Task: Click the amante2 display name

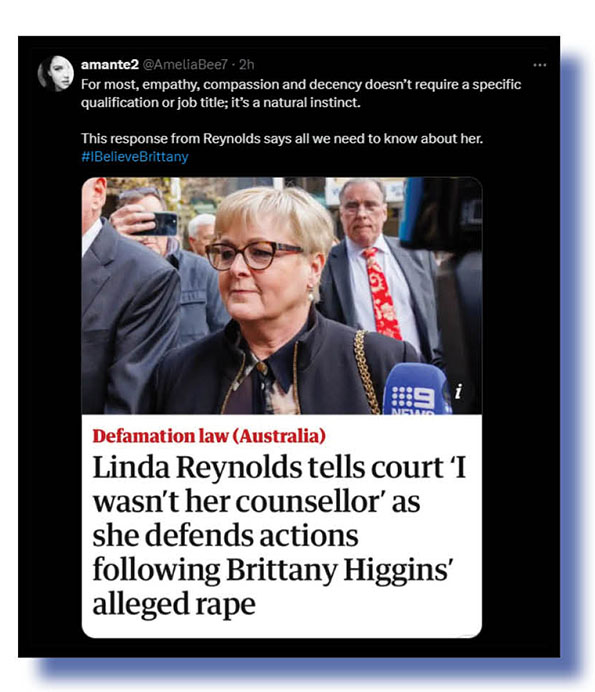Action: (109, 65)
